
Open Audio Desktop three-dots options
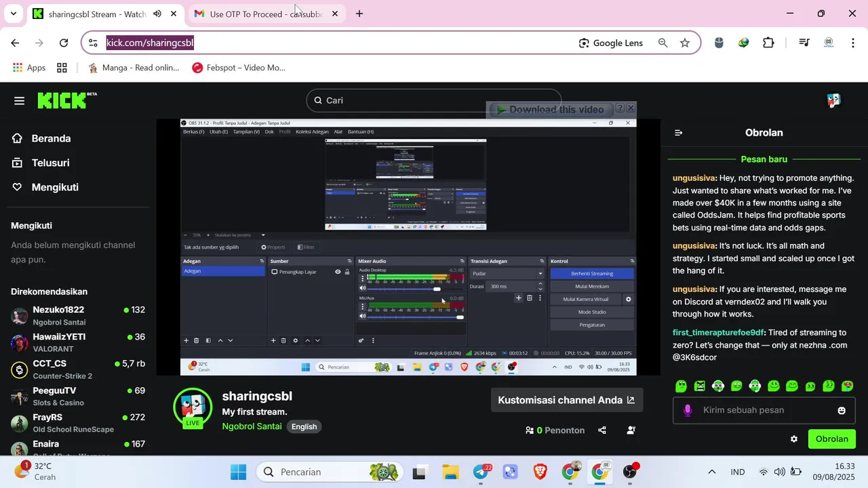click(362, 279)
